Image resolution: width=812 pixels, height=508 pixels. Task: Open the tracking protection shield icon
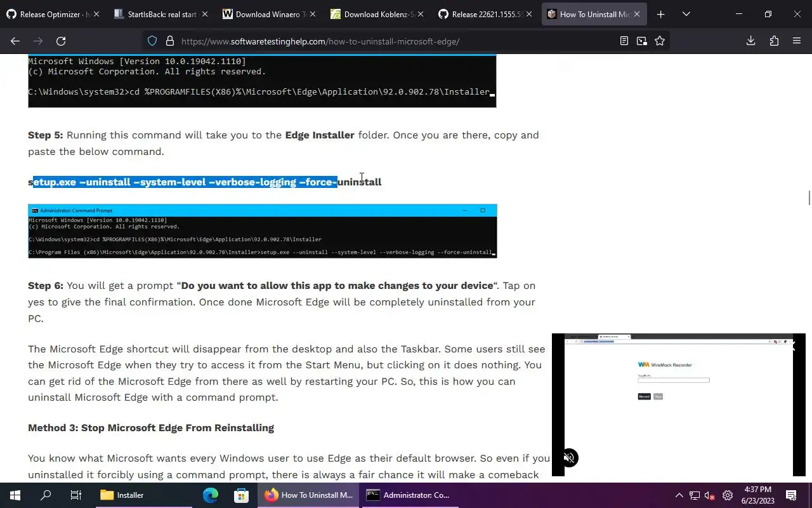152,41
